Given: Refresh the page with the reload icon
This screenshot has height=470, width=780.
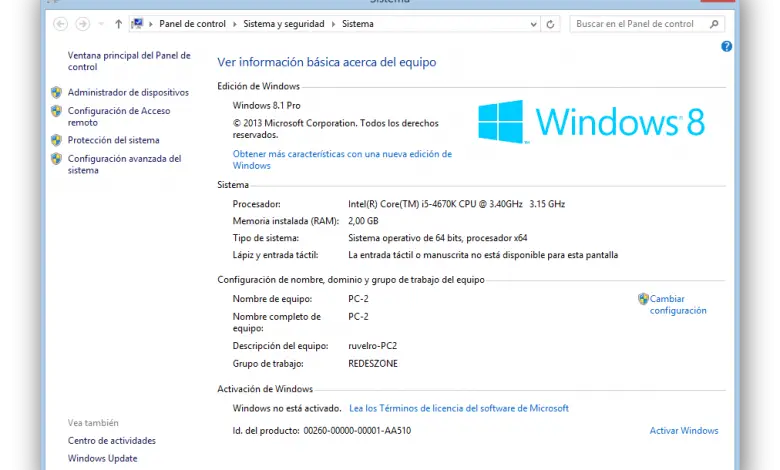Looking at the screenshot, I should [x=550, y=24].
